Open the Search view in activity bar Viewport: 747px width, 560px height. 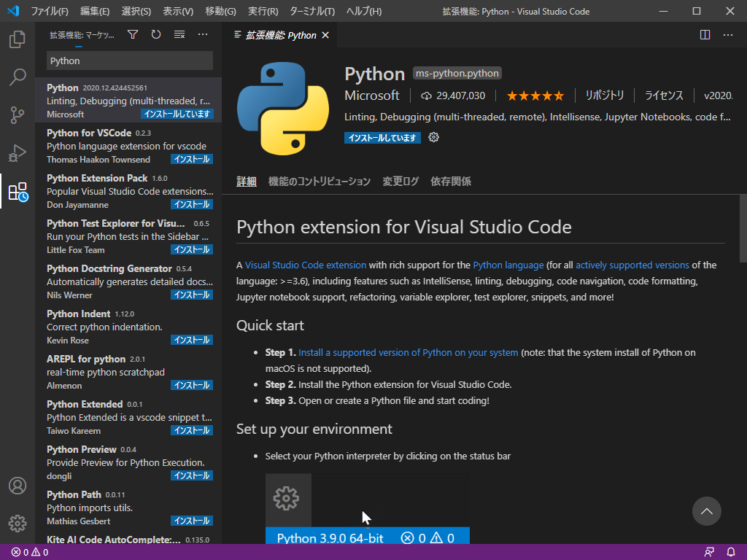[x=18, y=77]
